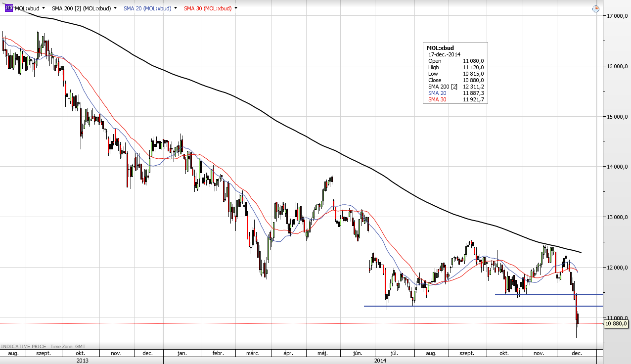Viewport: 631px width, 364px height.
Task: Expand the red SMA 30 indicator dropdown
Action: point(235,8)
